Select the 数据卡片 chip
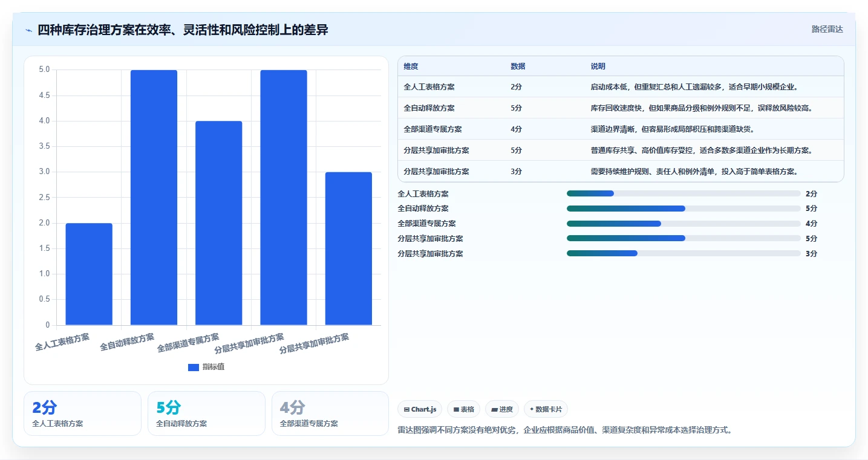 pyautogui.click(x=546, y=409)
